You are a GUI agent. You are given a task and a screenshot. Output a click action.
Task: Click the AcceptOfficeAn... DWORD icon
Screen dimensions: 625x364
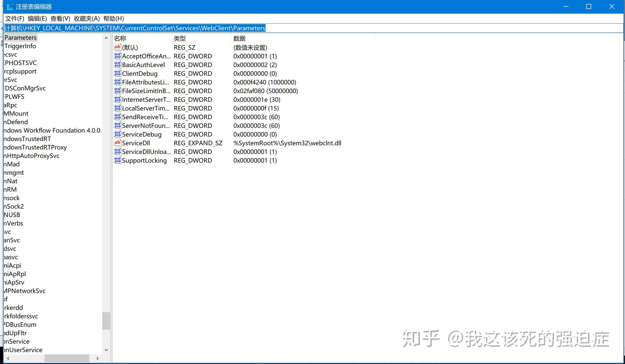(x=117, y=56)
